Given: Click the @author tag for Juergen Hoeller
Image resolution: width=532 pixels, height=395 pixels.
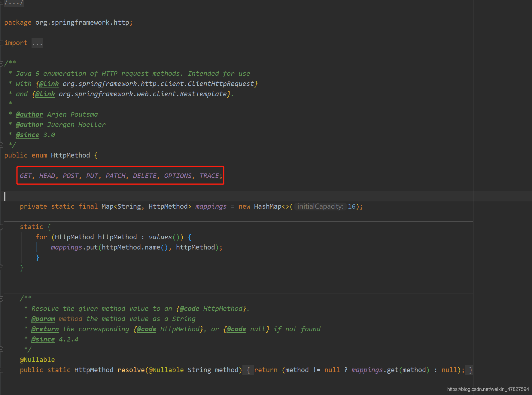Looking at the screenshot, I should (29, 125).
